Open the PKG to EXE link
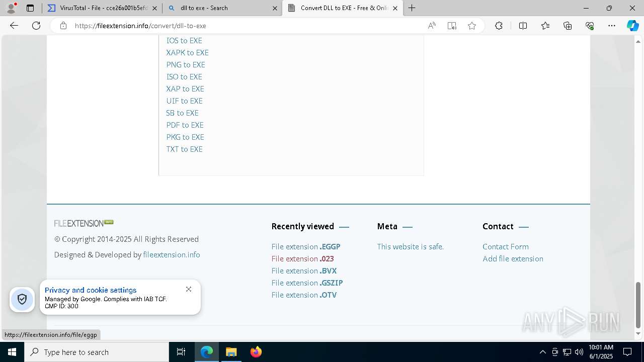 [185, 137]
